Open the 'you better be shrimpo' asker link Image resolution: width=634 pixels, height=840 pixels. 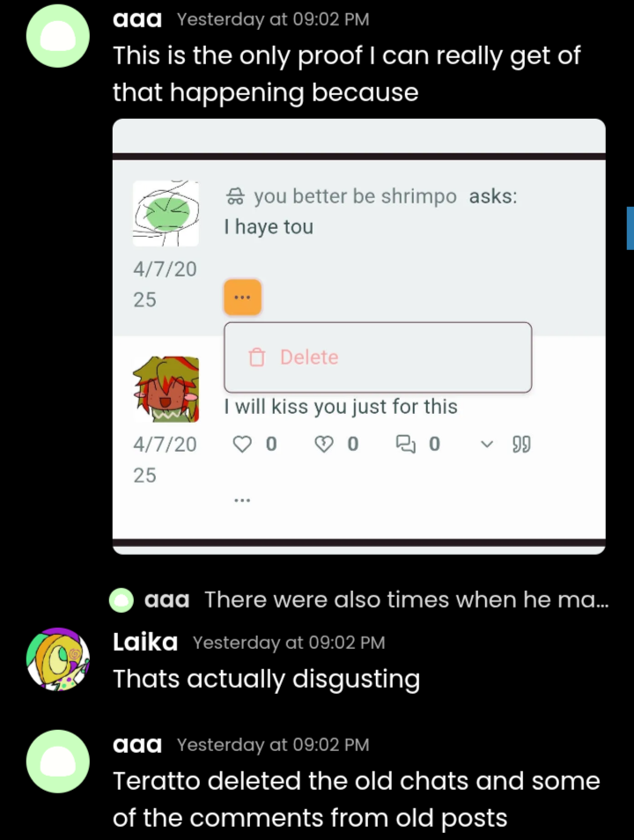356,196
